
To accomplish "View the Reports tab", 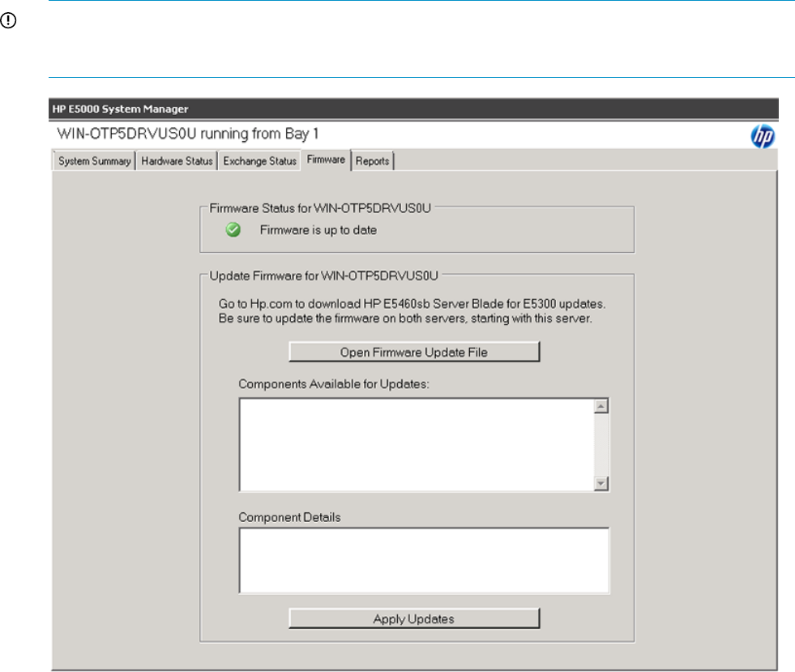I will tap(373, 161).
